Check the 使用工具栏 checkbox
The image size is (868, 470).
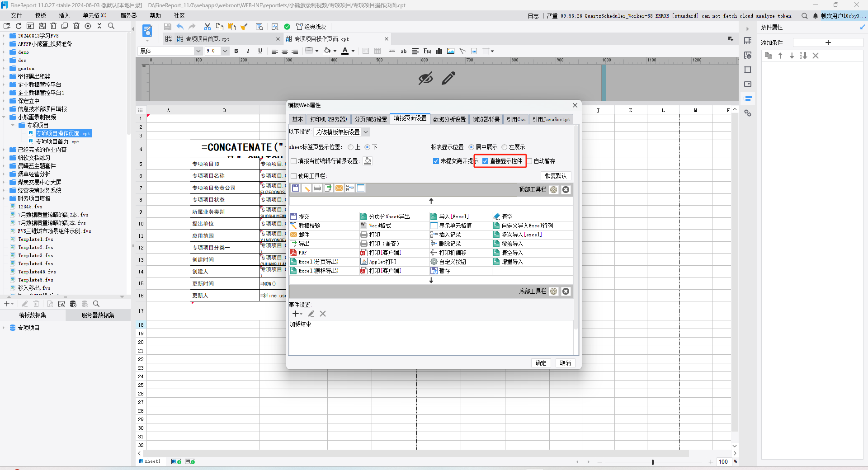pyautogui.click(x=294, y=176)
